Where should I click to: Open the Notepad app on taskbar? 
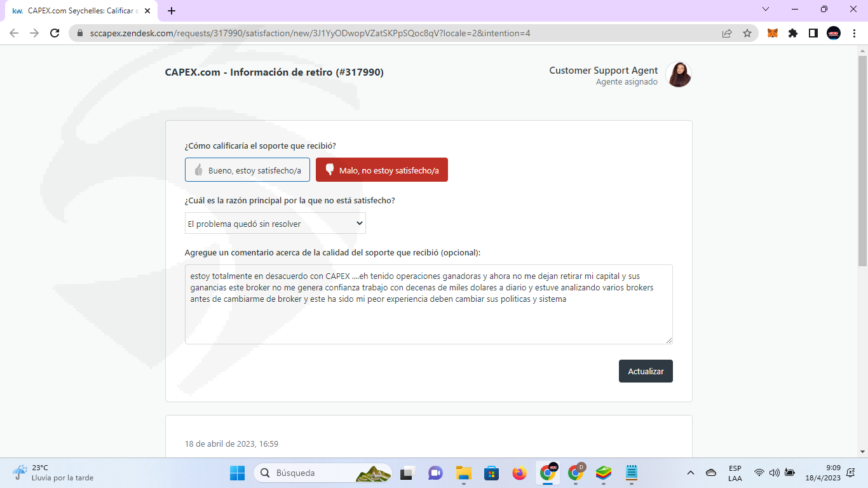tap(632, 473)
